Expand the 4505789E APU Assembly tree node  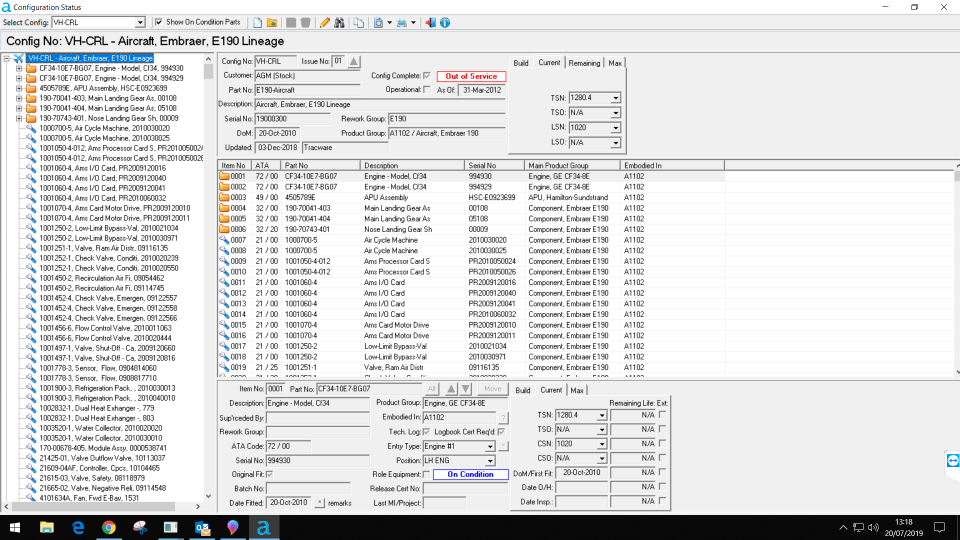pos(19,88)
